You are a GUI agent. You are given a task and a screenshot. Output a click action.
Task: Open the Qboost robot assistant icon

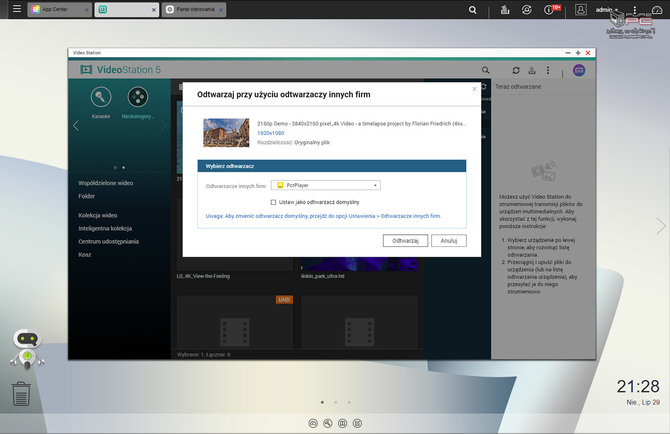tap(27, 349)
